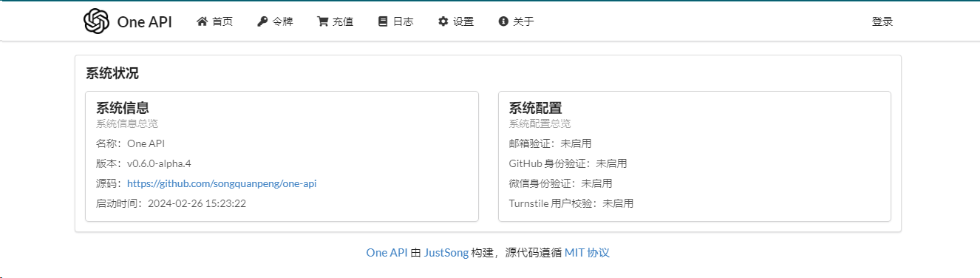
Task: Click the 系统状况 heading
Action: [x=112, y=73]
